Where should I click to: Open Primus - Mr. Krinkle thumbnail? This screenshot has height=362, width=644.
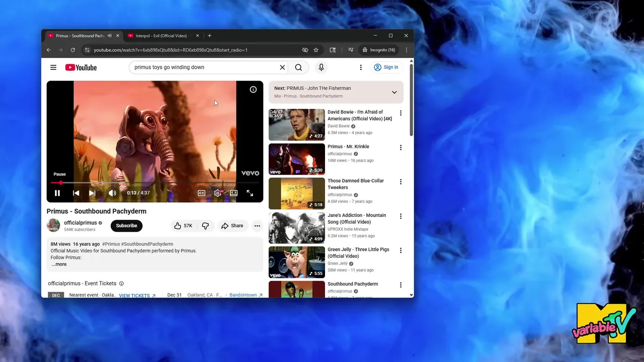pyautogui.click(x=297, y=159)
